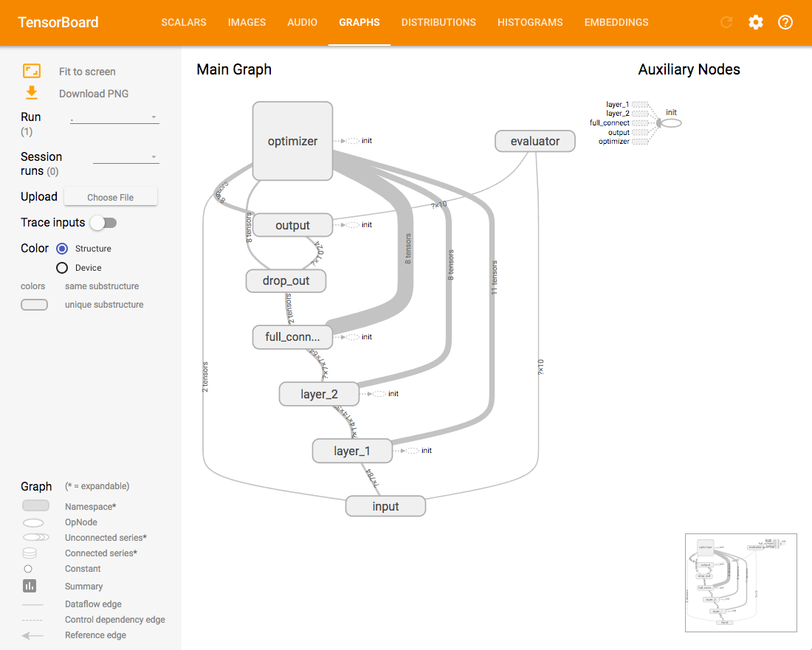
Task: Switch to the AUDIO tab
Action: click(x=303, y=22)
